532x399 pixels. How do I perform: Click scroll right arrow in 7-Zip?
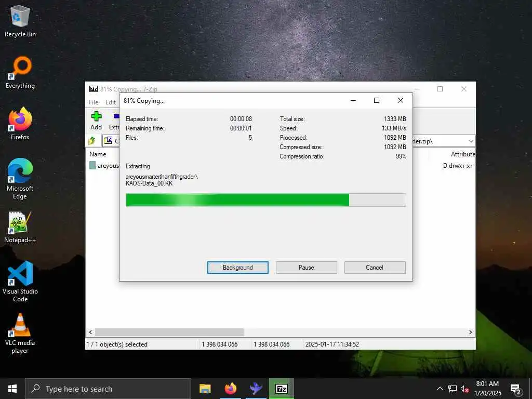(x=471, y=332)
